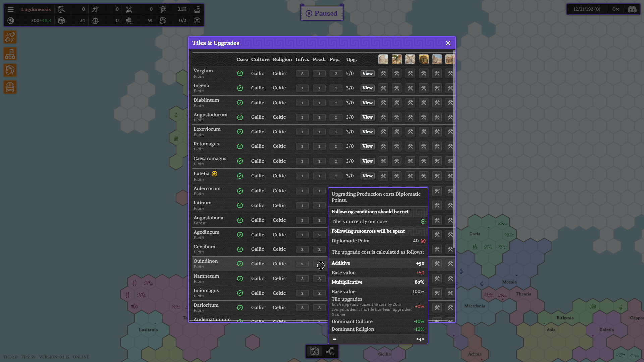The height and width of the screenshot is (362, 644).
Task: Click the View button for Rotomagus
Action: click(367, 146)
